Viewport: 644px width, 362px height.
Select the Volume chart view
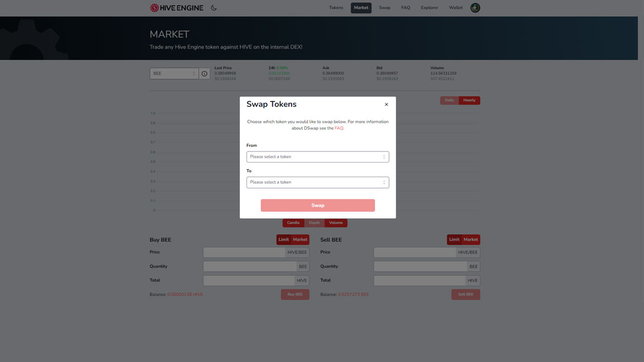(x=336, y=223)
